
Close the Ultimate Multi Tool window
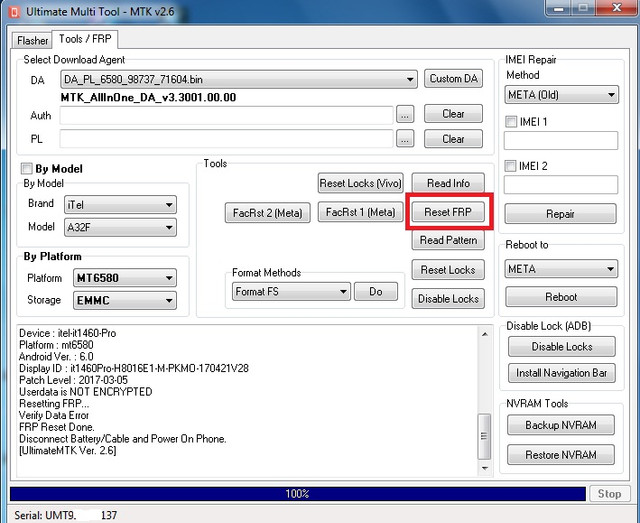coord(617,8)
